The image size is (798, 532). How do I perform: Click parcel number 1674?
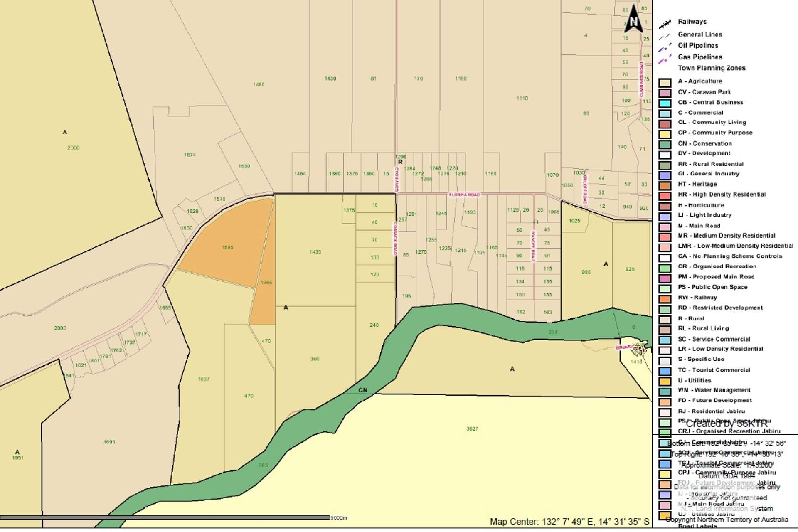pos(190,155)
